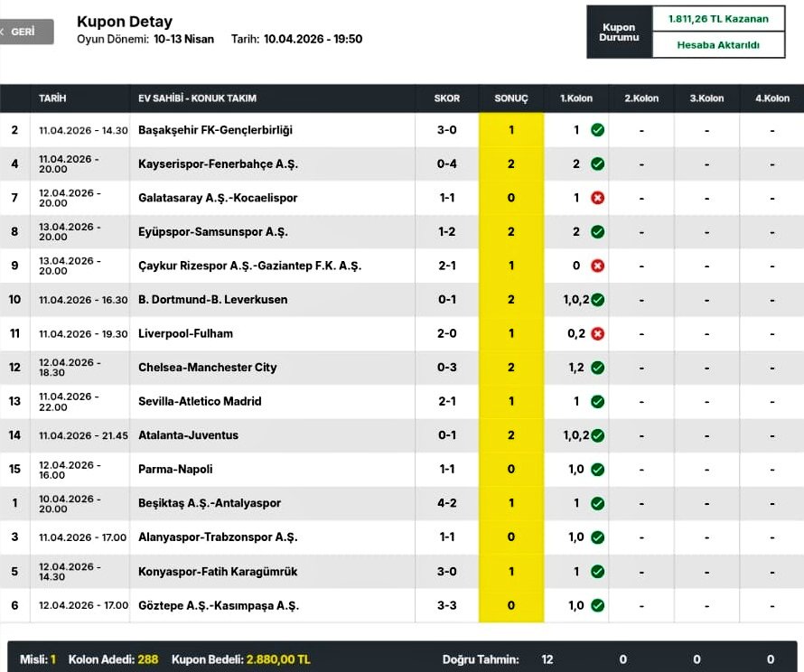
Task: Select the Sevilla-Atletico Madrid match name
Action: (x=200, y=401)
